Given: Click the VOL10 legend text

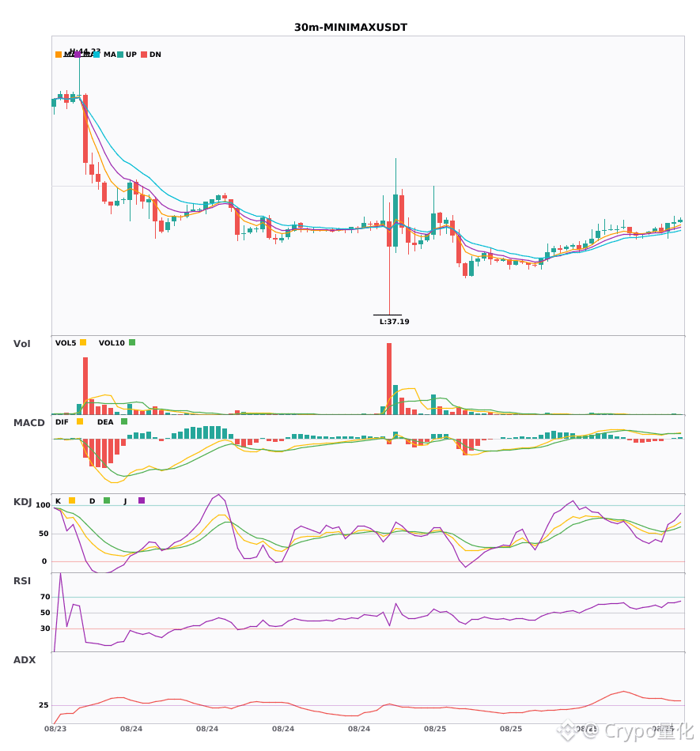Looking at the screenshot, I should 112,343.
